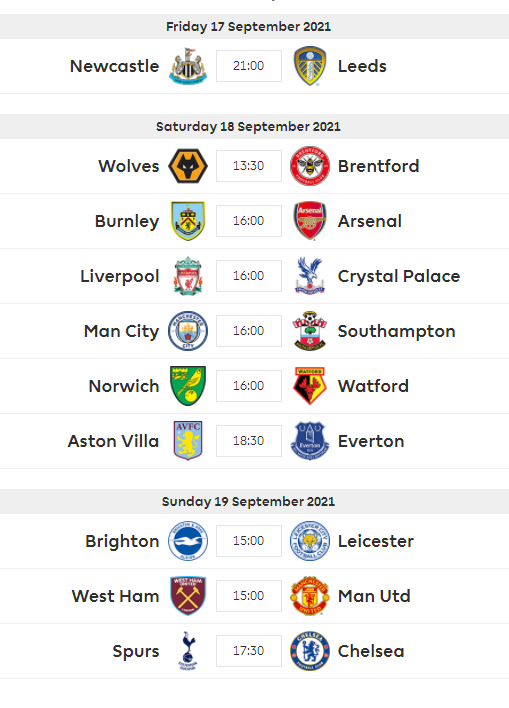
Task: Open the Arsenal cannon badge
Action: point(310,221)
